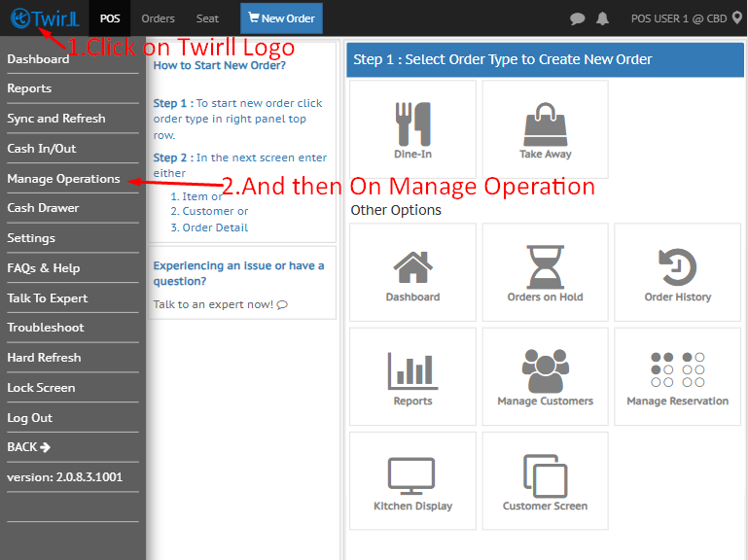Launch the Kitchen Display tile
748x560 pixels.
[x=413, y=480]
